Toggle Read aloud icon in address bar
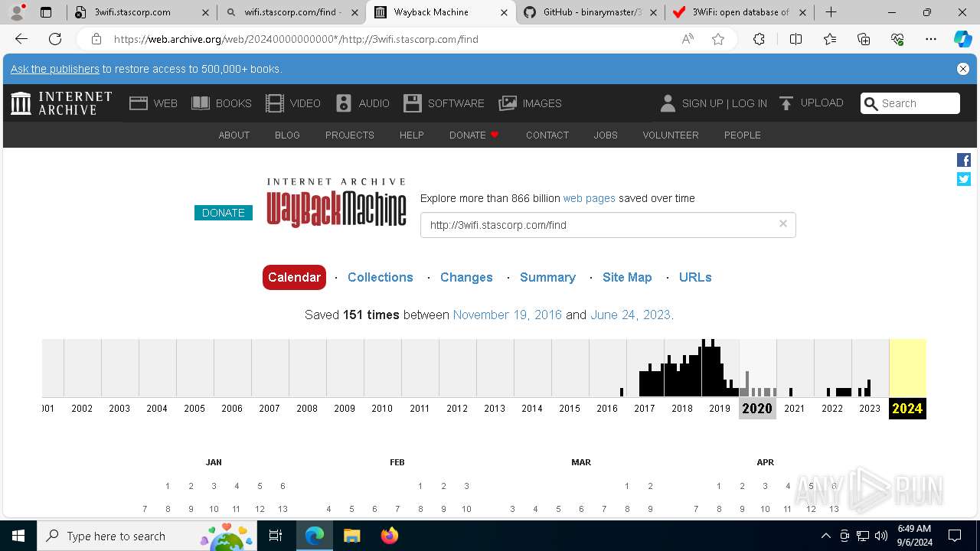The image size is (980, 551). click(x=688, y=39)
